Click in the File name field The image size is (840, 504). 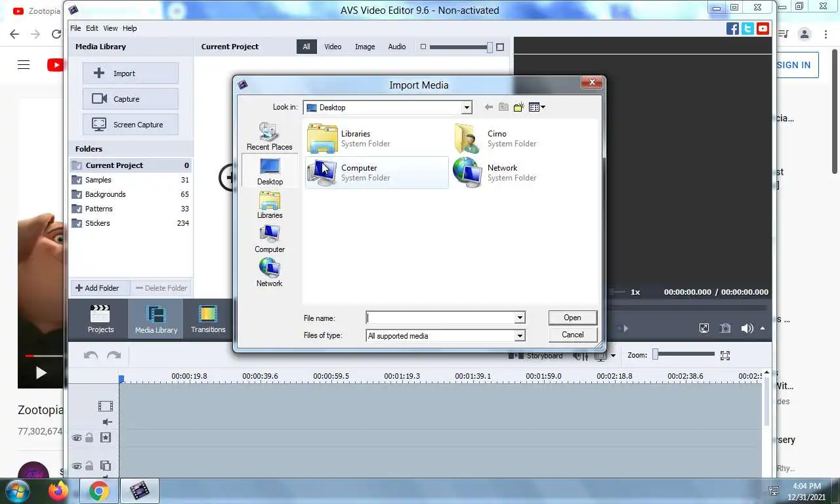click(440, 318)
